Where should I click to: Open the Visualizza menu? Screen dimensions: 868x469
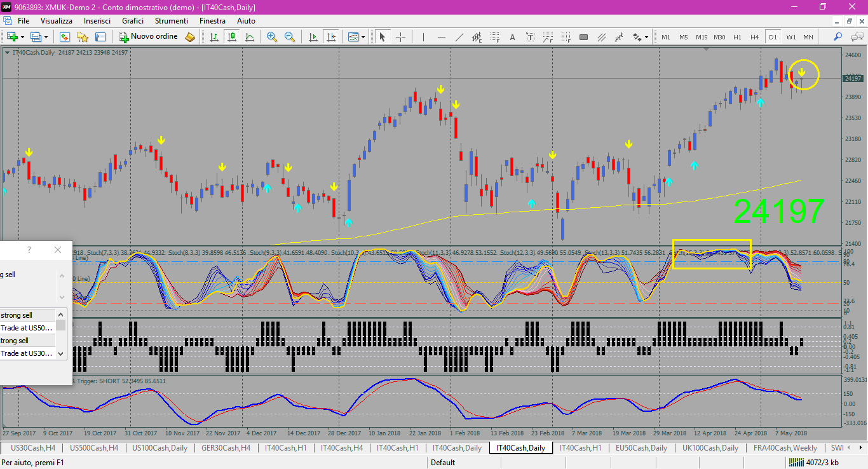(x=57, y=21)
